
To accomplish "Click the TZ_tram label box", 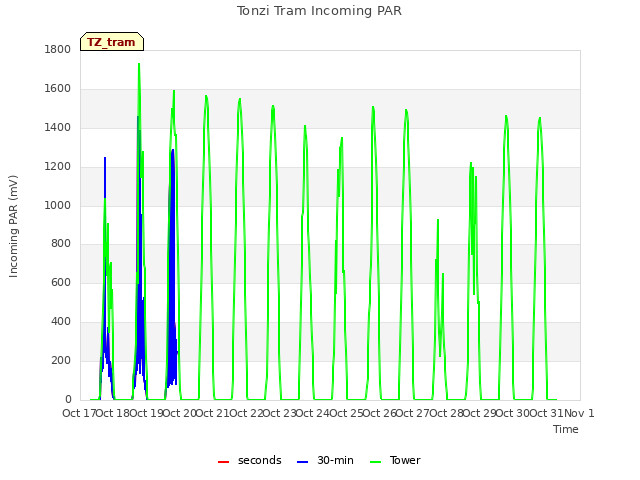I will click(112, 42).
